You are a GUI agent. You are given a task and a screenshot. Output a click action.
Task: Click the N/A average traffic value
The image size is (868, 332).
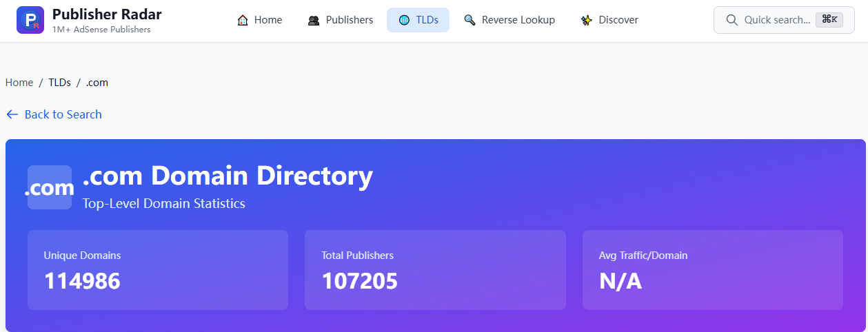pos(620,281)
